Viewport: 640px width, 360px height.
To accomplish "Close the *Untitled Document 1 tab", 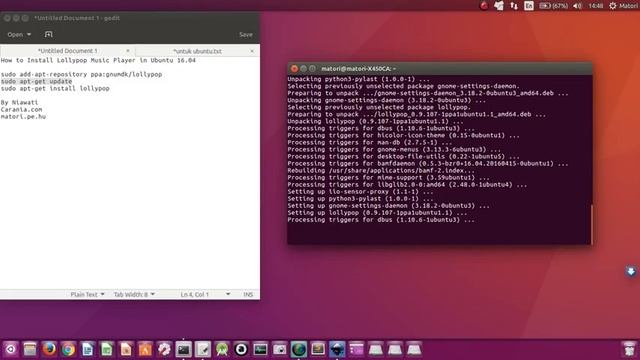I will [x=128, y=51].
